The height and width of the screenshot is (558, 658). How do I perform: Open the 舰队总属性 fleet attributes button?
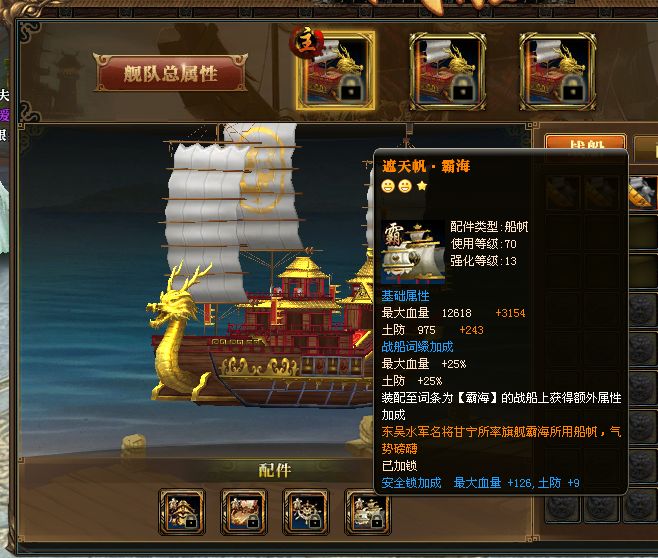170,73
